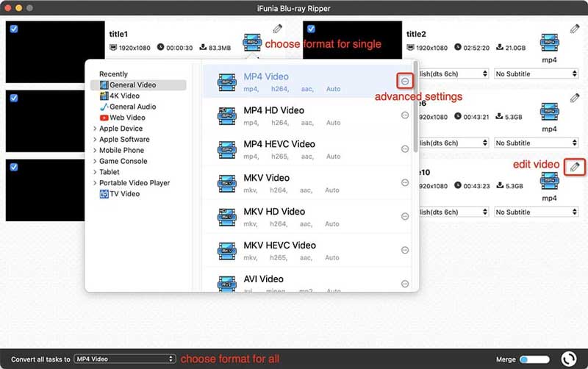This screenshot has width=588, height=369.
Task: Open the Convert all tasks format dropdown
Action: tap(125, 359)
